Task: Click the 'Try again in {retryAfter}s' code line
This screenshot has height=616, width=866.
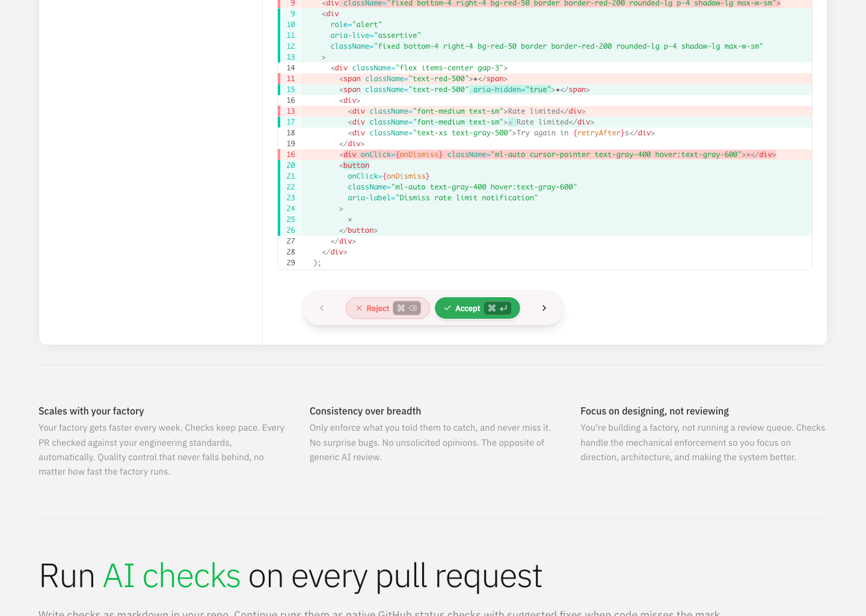Action: pos(500,133)
